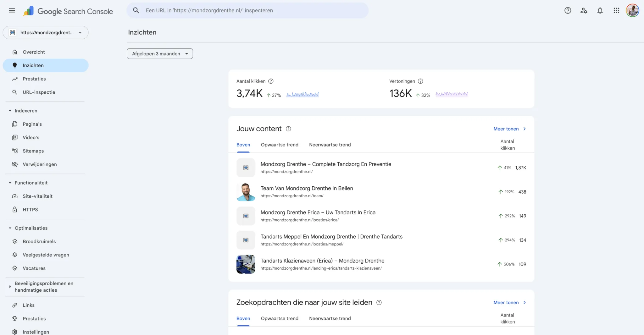Open Verwijderingen in sidebar
The image size is (644, 335).
(x=46, y=164)
